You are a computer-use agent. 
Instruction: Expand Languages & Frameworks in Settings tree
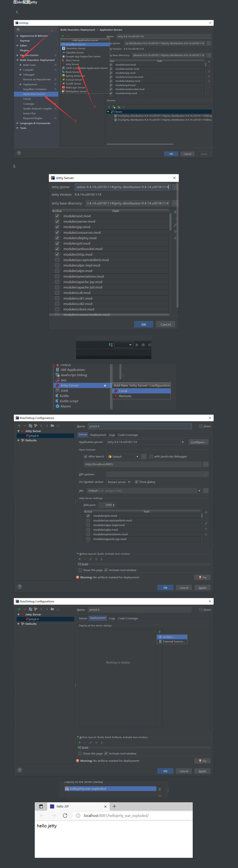(18, 123)
